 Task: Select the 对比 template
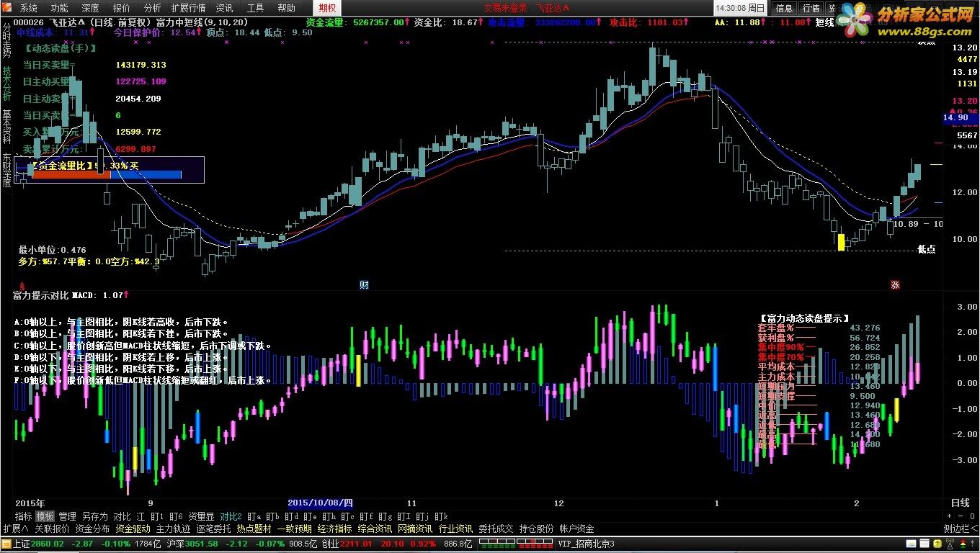tap(122, 516)
